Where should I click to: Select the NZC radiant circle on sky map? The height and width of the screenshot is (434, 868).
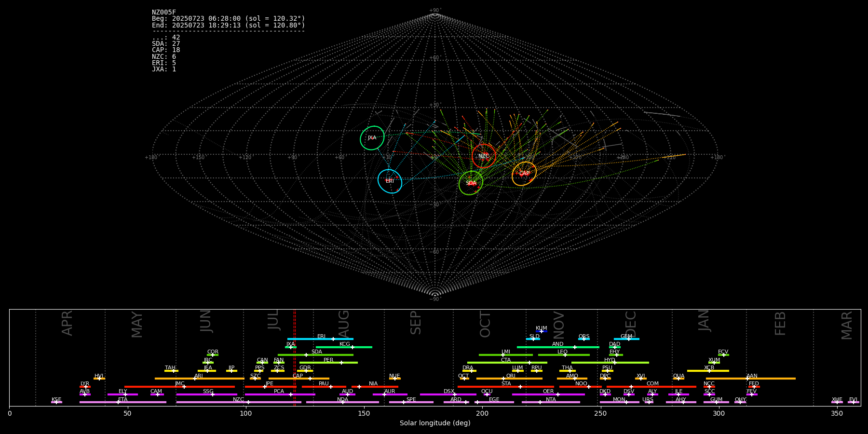tap(484, 156)
